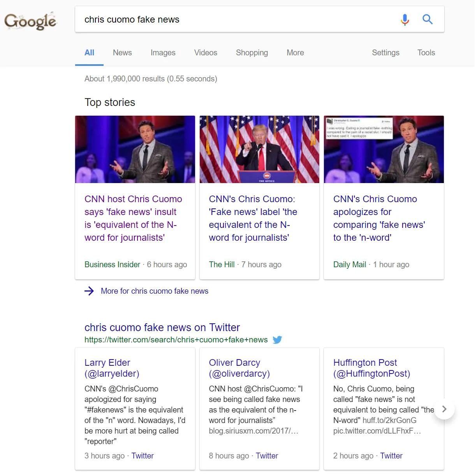Viewport: 475px width, 476px height.
Task: Start voice search with microphone icon
Action: (x=405, y=19)
